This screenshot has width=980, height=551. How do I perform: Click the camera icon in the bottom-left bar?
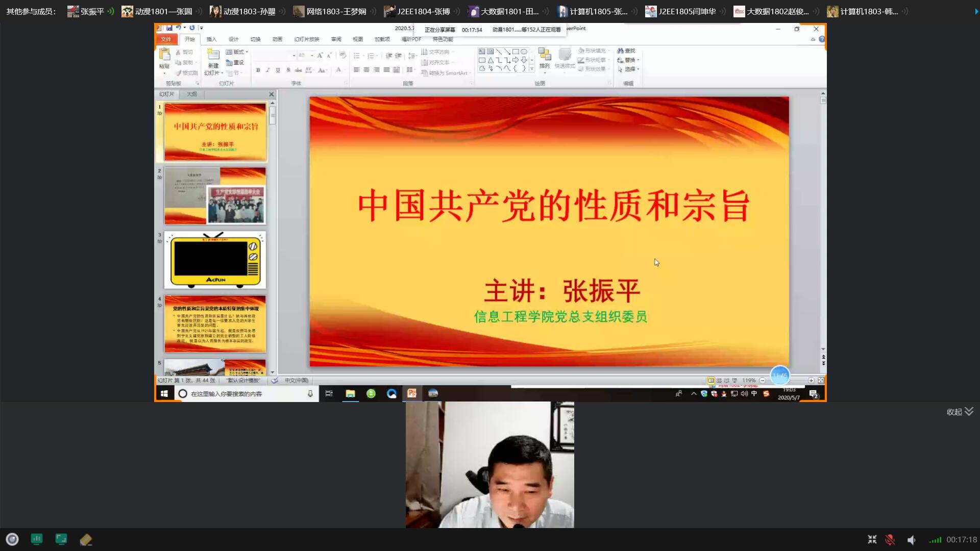[x=12, y=539]
